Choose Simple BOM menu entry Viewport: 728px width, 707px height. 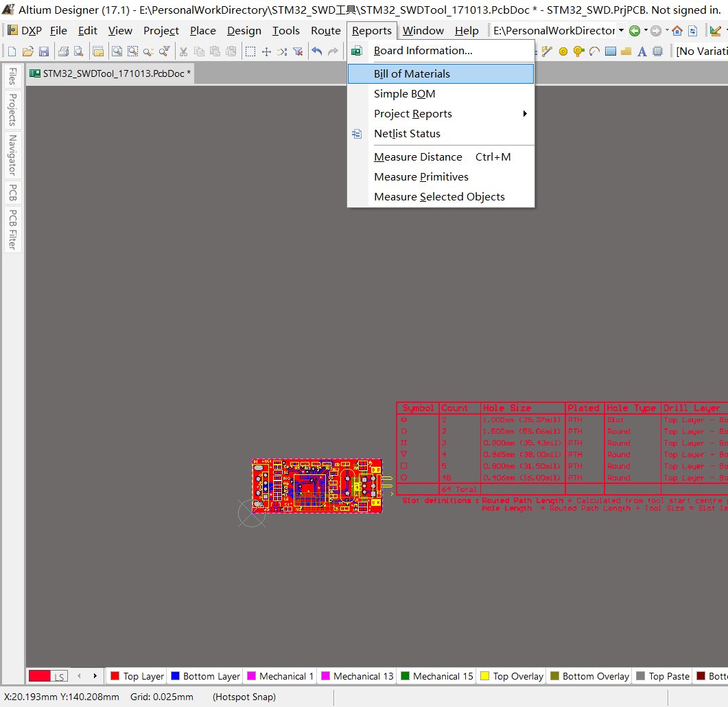(x=441, y=94)
